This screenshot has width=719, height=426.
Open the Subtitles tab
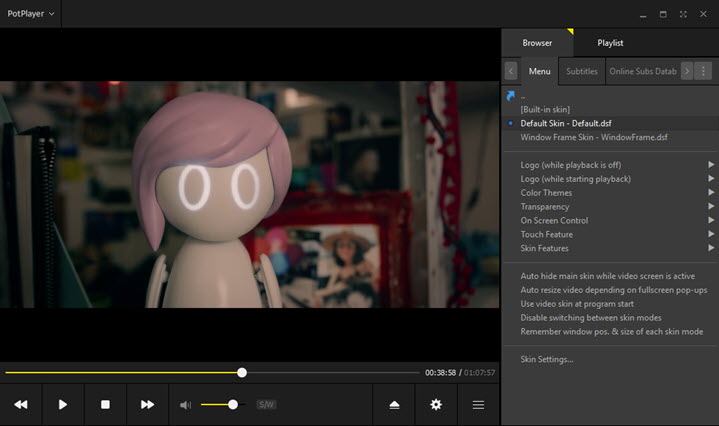582,71
